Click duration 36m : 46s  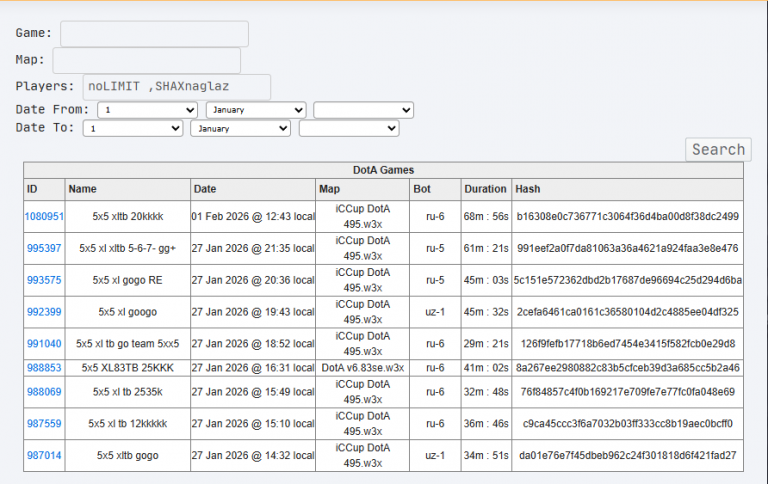click(x=486, y=424)
